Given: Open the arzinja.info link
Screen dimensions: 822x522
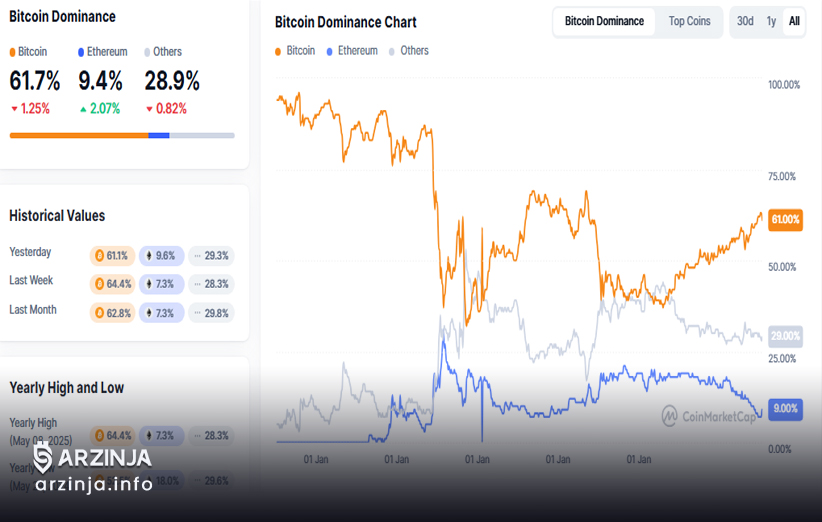Looking at the screenshot, I should pyautogui.click(x=94, y=484).
